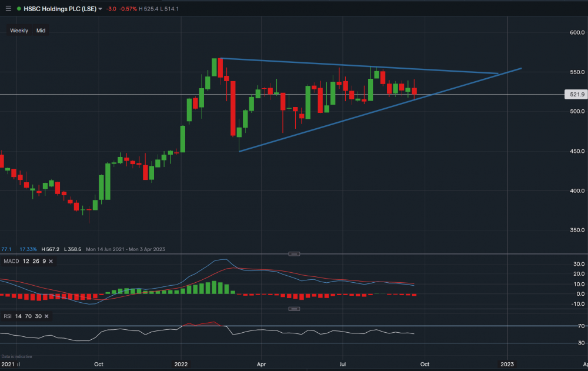Click the 2022 label on time axis
This screenshot has height=371, width=588.
click(x=180, y=365)
